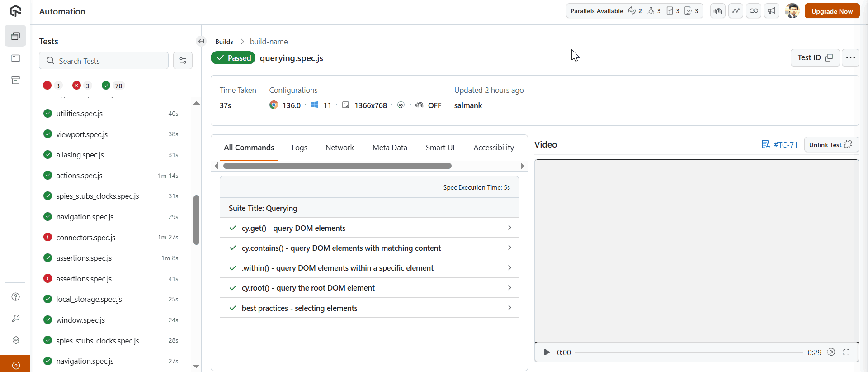Screen dimensions: 868x372
Task: Open the three-dot more options menu
Action: [x=850, y=57]
